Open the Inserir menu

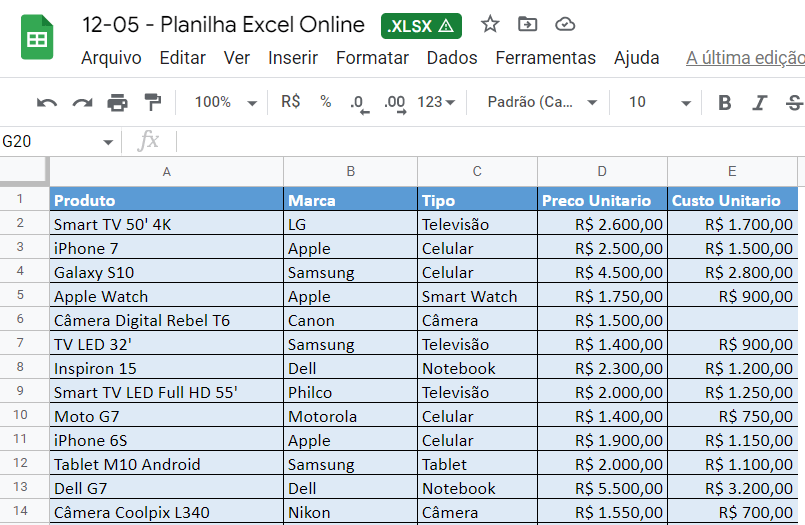293,58
